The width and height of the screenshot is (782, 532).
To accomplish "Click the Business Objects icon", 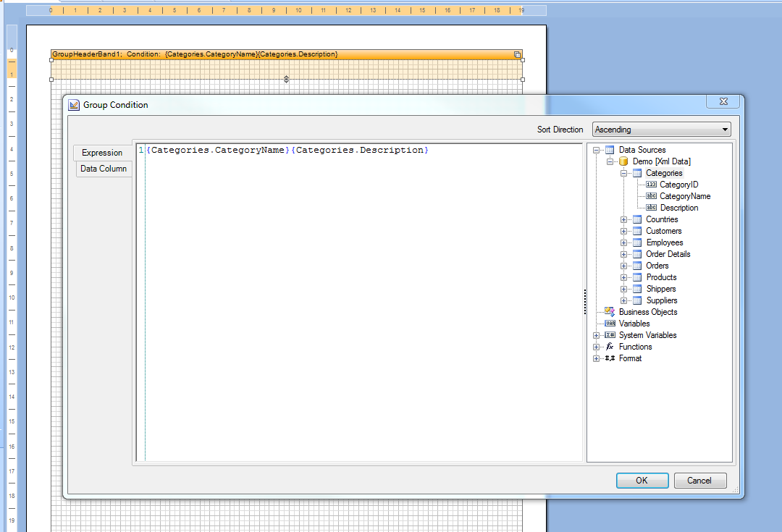I will pos(610,312).
